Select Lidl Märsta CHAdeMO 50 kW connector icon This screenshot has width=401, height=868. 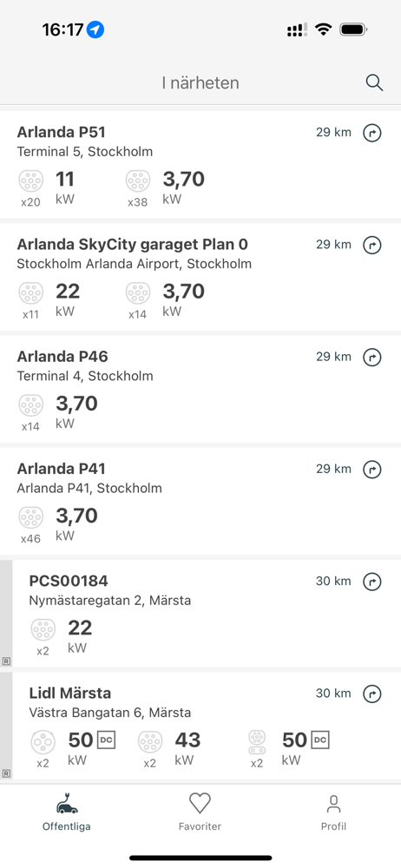tap(43, 742)
